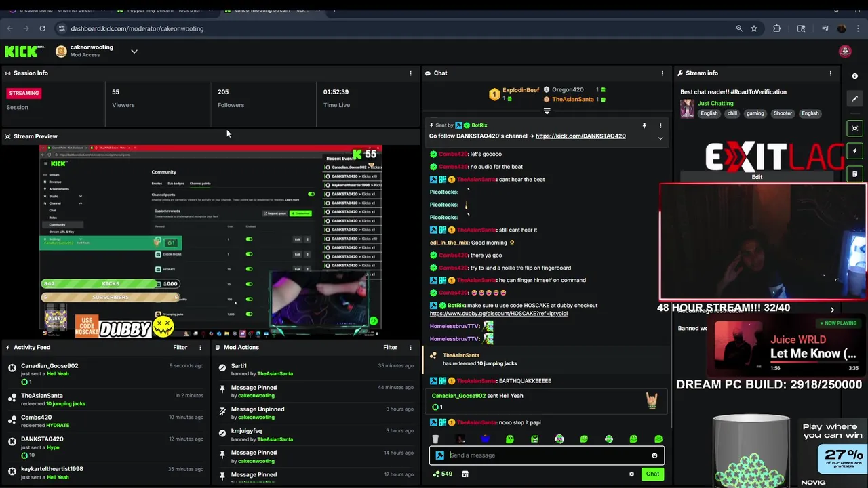Collapse the pinned message chevron
This screenshot has width=868, height=488.
pyautogui.click(x=660, y=138)
